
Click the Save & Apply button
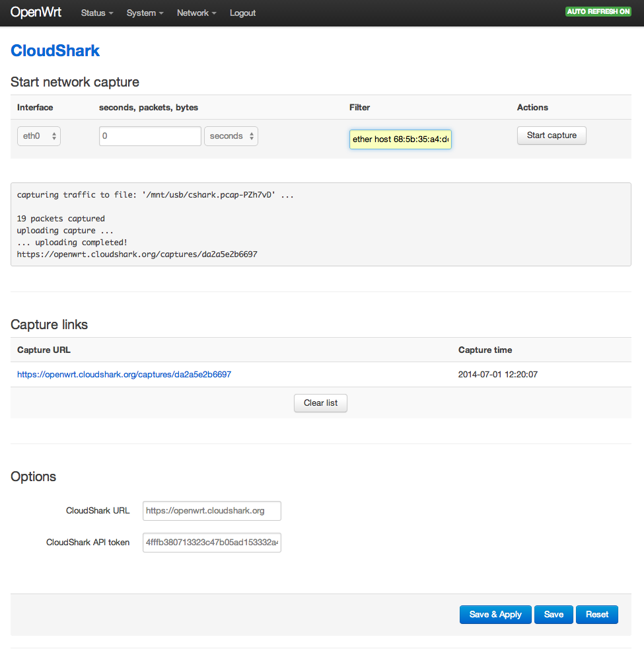click(495, 615)
